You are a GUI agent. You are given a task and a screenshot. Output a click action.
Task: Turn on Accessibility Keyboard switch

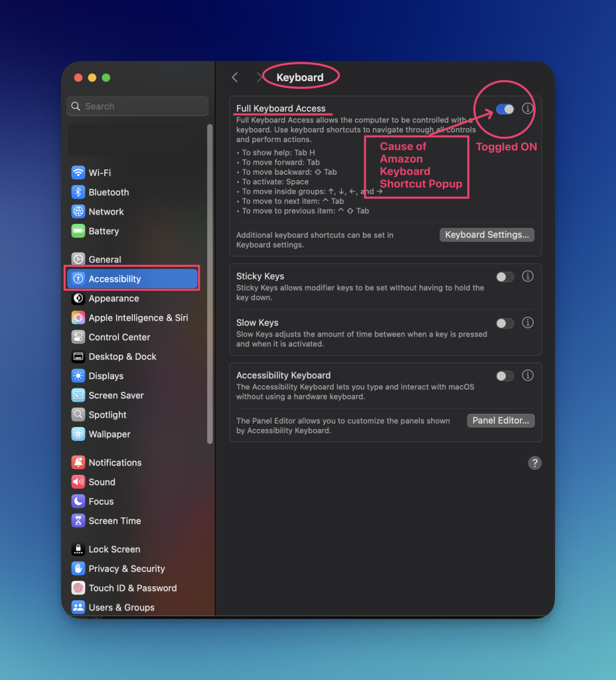tap(505, 376)
